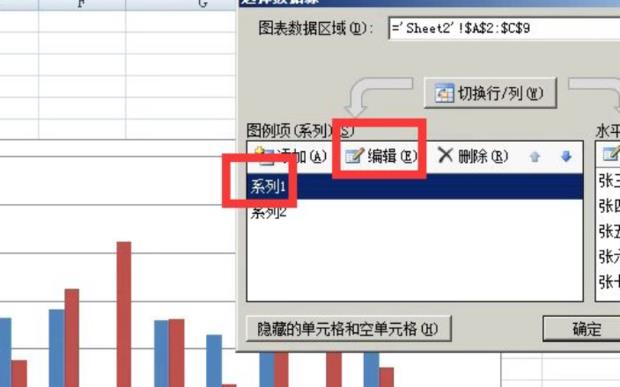Select the tallest red chart bar

(x=124, y=314)
